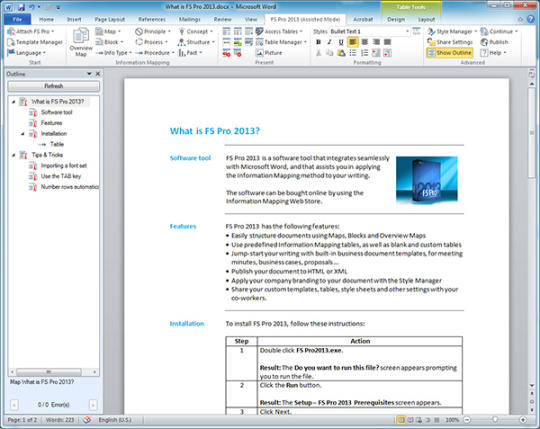Click the Table Manager button
Viewport: 540px width, 429px height.
pyautogui.click(x=281, y=42)
